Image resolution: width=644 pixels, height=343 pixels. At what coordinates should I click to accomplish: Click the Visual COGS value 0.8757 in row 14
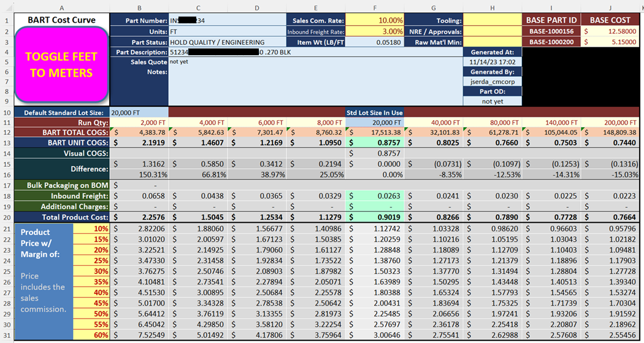pos(375,153)
